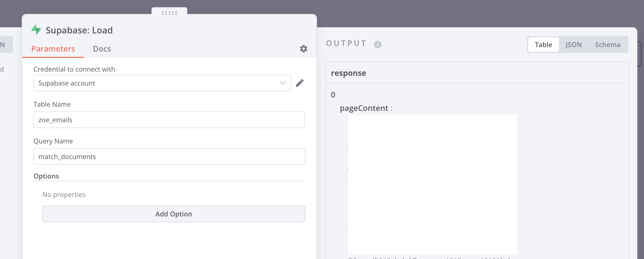Select the pageContent key in output

click(x=364, y=108)
